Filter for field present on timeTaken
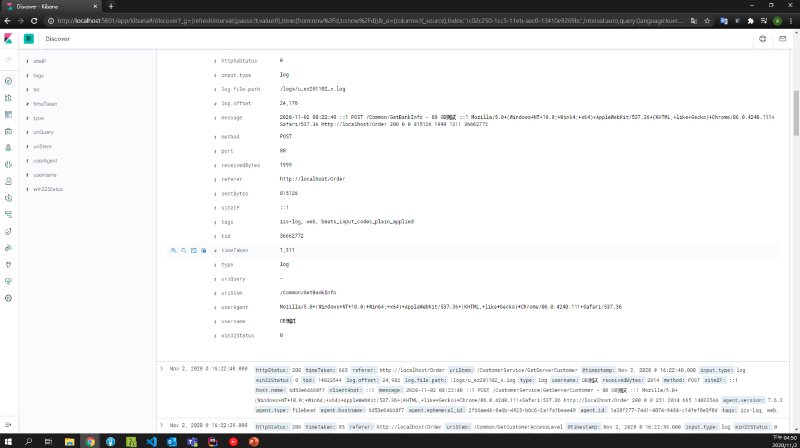Screen dimensions: 800x448 coord(203,250)
